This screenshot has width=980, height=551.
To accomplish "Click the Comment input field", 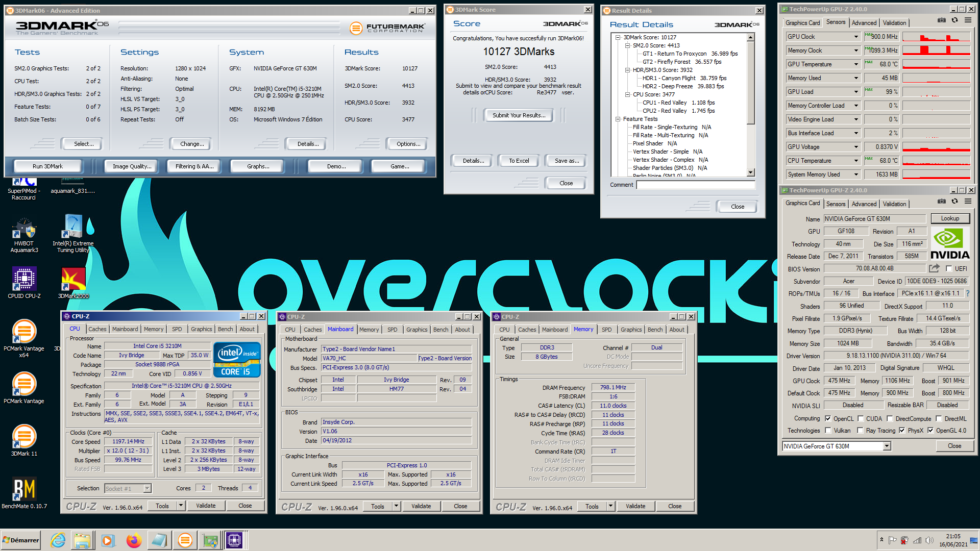I will pyautogui.click(x=695, y=185).
